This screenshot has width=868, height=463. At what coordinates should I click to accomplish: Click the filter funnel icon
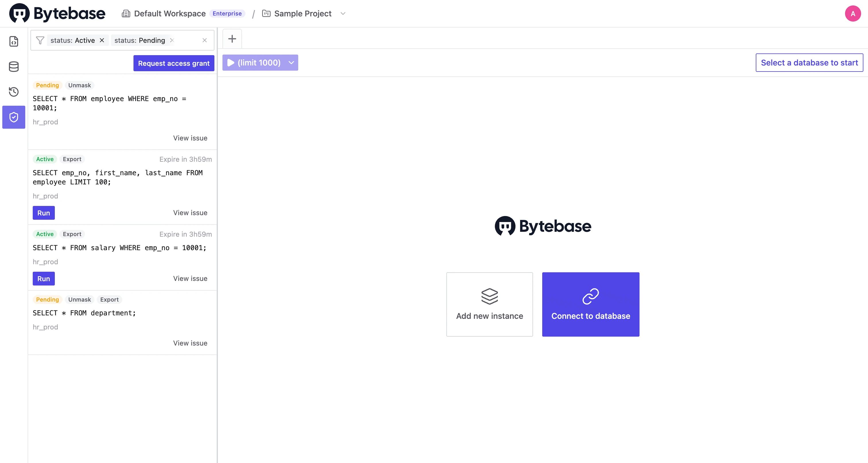pos(40,40)
